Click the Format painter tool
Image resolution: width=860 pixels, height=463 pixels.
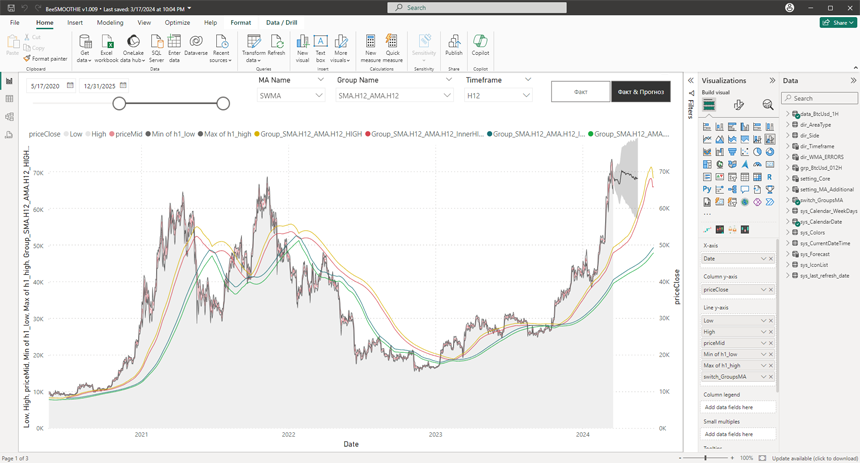point(45,58)
